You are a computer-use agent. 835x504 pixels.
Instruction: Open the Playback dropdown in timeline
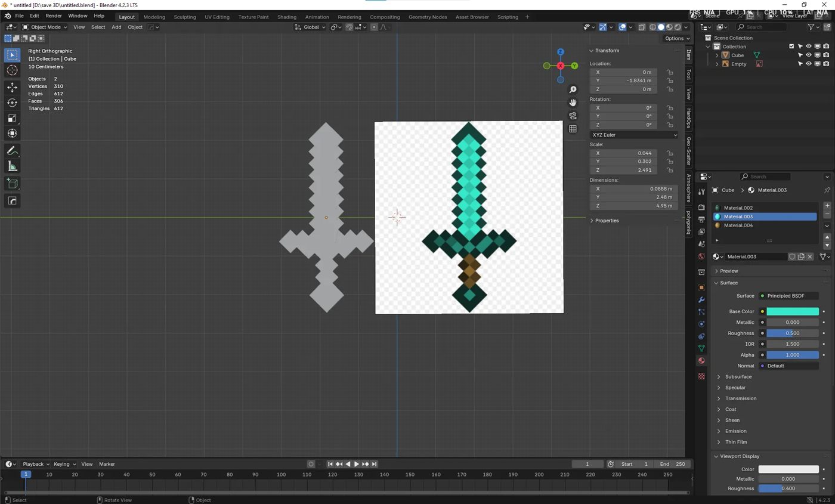pyautogui.click(x=36, y=464)
